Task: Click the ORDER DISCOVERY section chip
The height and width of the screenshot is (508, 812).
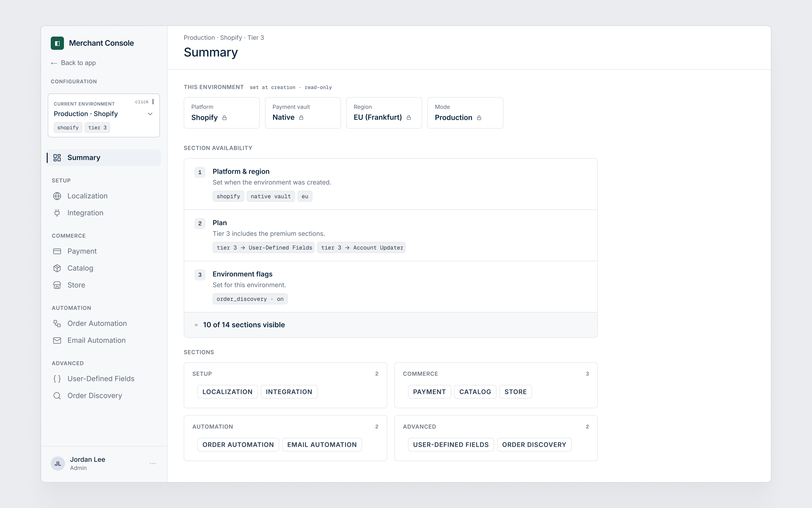Action: (x=534, y=444)
